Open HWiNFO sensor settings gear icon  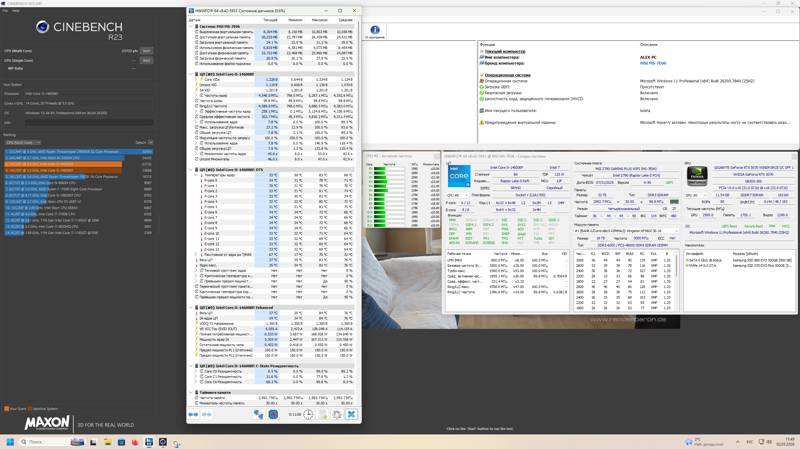point(337,414)
